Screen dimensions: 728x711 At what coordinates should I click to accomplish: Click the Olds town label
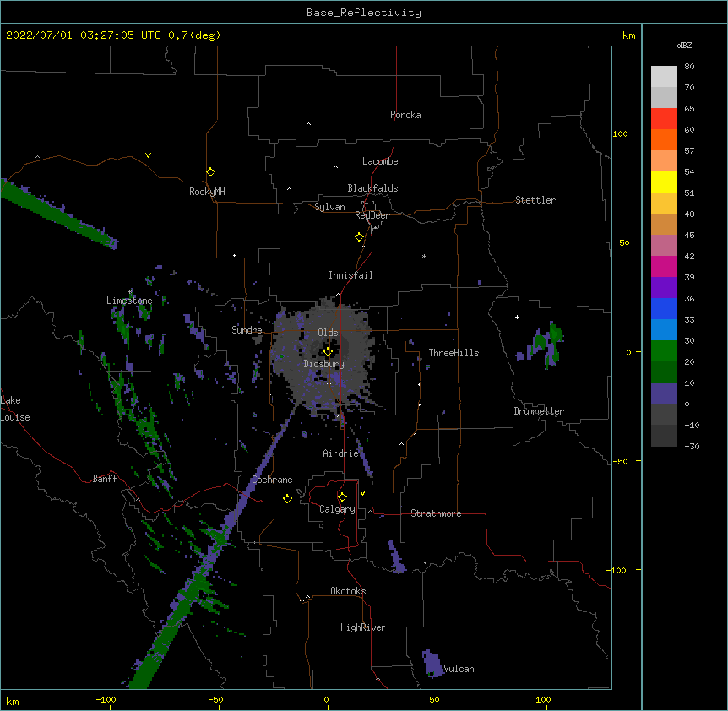(x=328, y=333)
